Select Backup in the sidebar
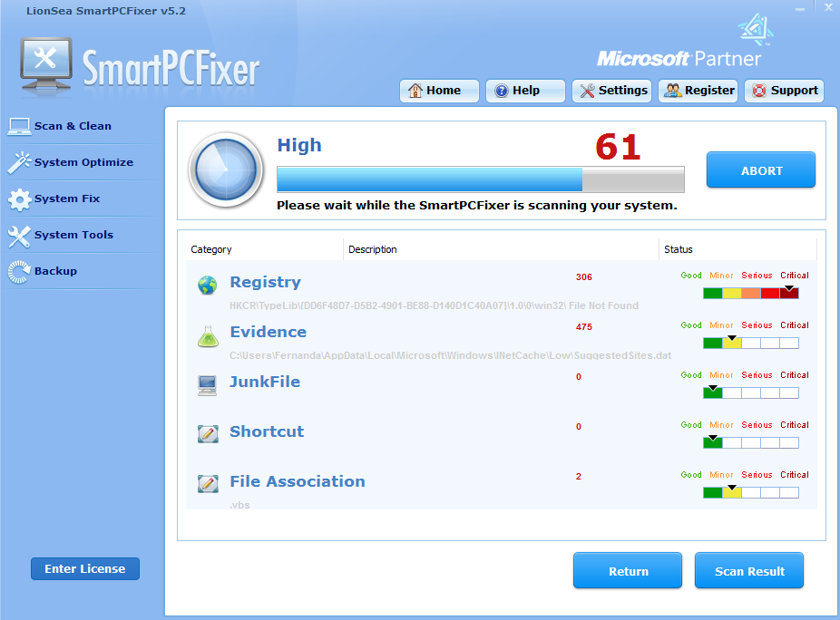The width and height of the screenshot is (840, 620). [55, 271]
